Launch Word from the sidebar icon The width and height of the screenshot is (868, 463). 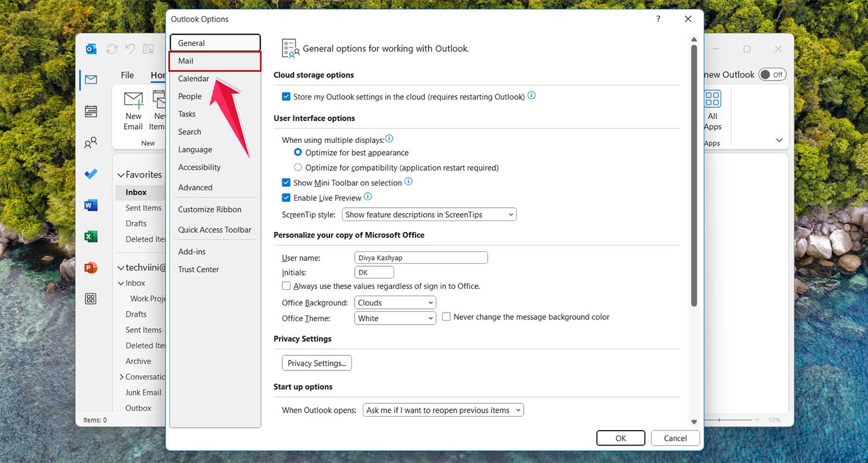pos(91,205)
